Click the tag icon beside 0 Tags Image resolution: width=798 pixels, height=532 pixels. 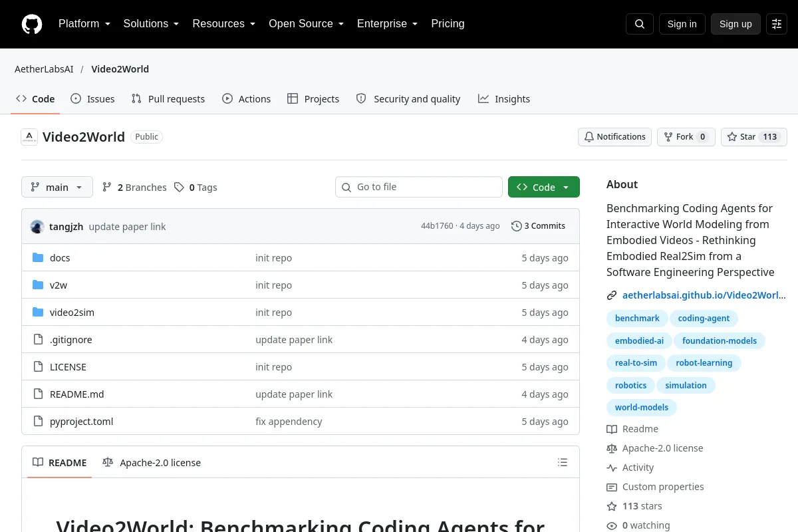pyautogui.click(x=179, y=188)
